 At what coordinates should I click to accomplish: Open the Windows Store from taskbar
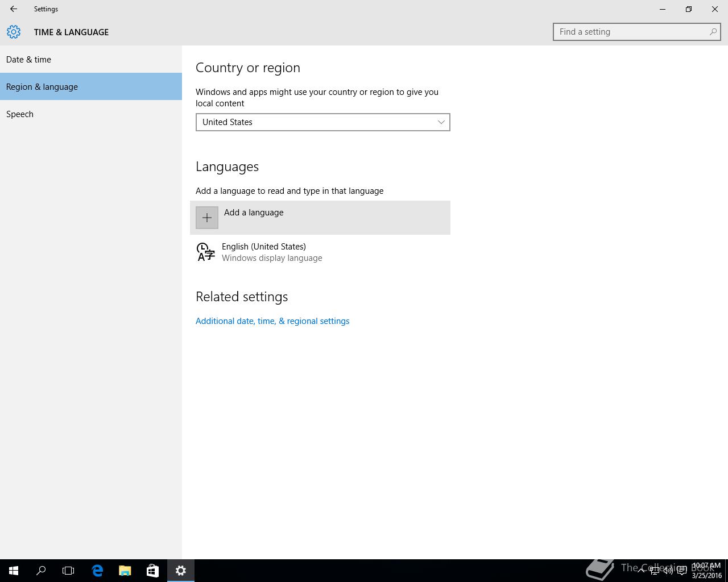tap(152, 571)
